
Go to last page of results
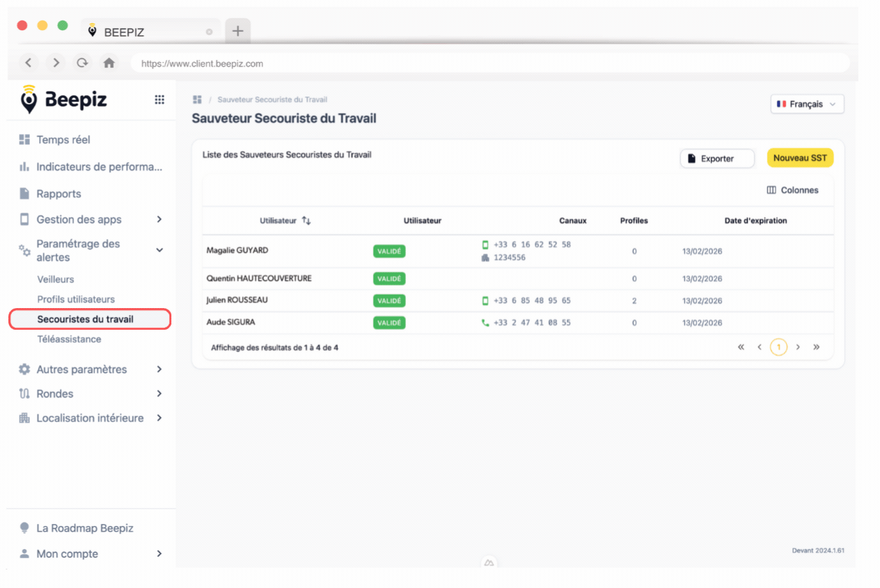pos(816,347)
